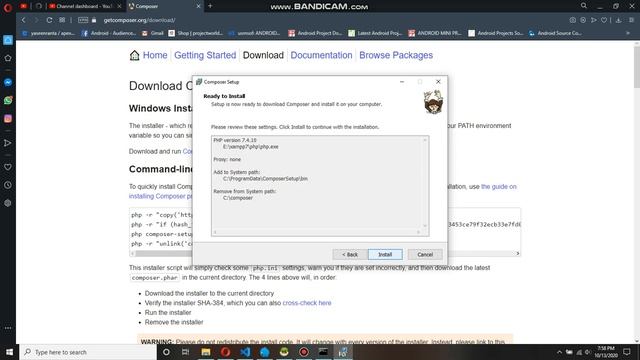Go back with browser back arrow
Image resolution: width=640 pixels, height=360 pixels.
(x=24, y=20)
